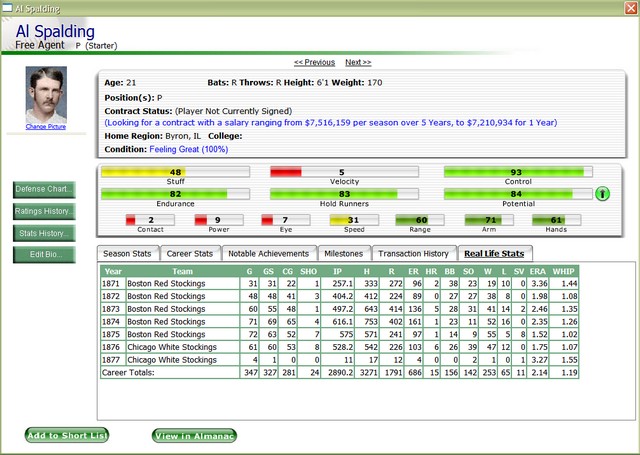Add player to Short List
The height and width of the screenshot is (455, 640).
click(x=67, y=435)
